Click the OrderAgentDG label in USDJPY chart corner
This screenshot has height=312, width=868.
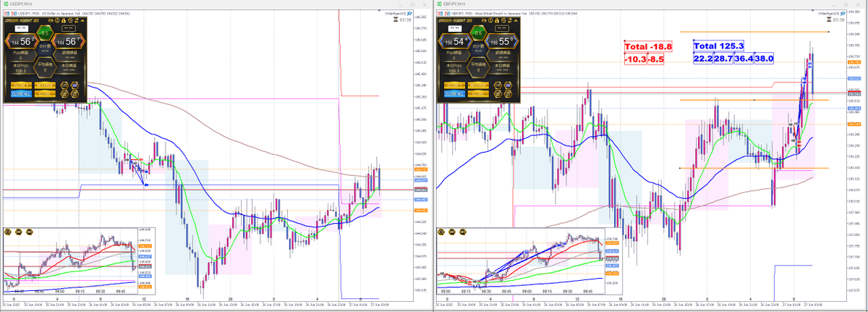(x=395, y=12)
